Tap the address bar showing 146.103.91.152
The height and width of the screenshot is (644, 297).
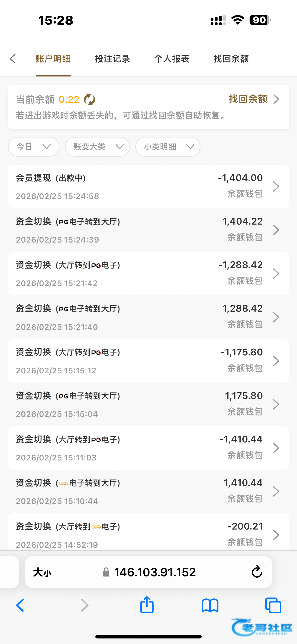(x=154, y=572)
